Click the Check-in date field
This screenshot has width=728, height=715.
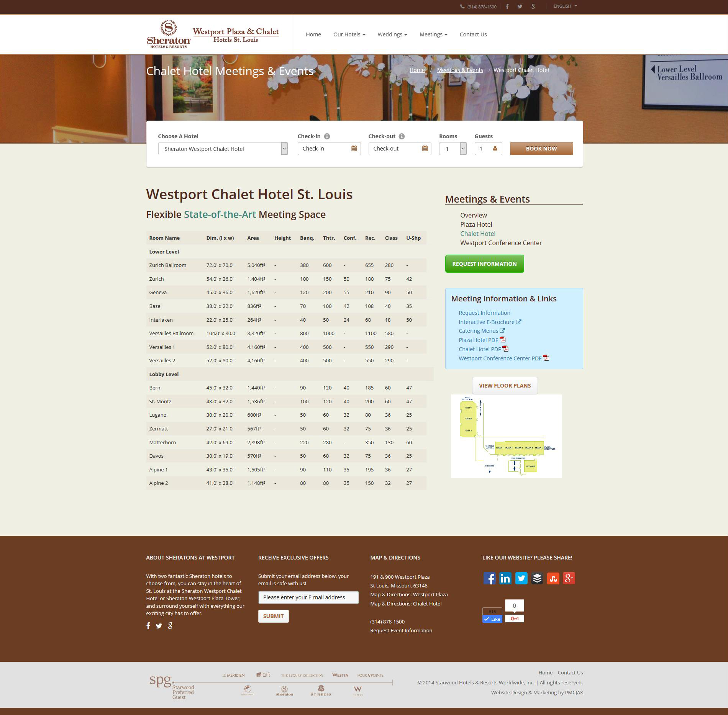[x=329, y=149]
